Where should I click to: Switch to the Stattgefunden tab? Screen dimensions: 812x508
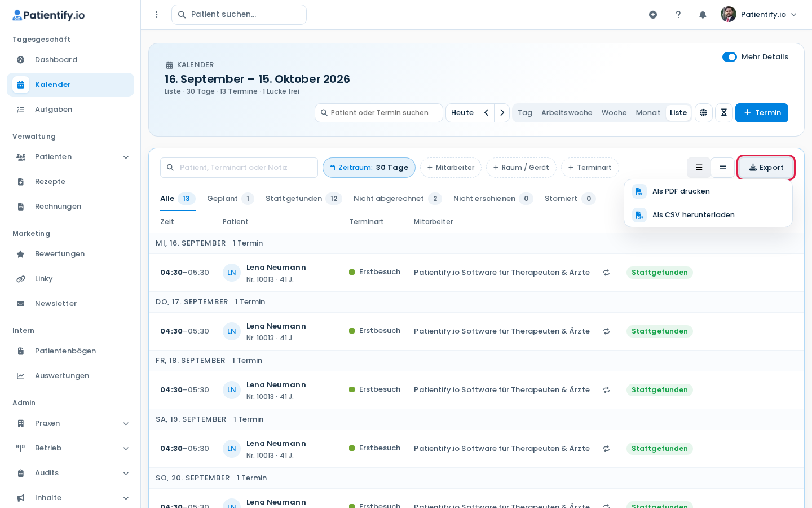(x=303, y=199)
